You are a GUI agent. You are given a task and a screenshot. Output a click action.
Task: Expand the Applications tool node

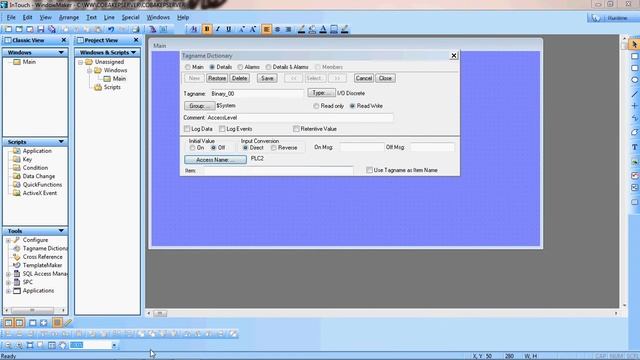point(8,291)
